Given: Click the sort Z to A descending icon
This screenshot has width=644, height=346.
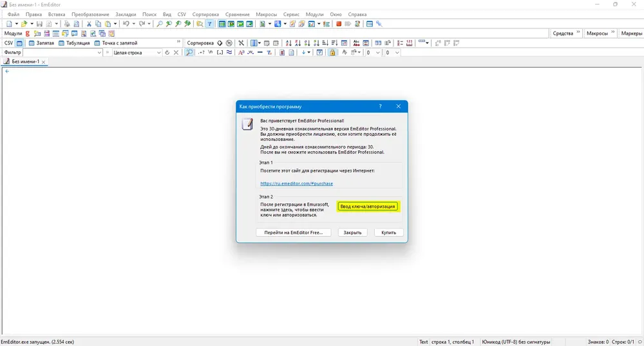Looking at the screenshot, I should [x=298, y=42].
